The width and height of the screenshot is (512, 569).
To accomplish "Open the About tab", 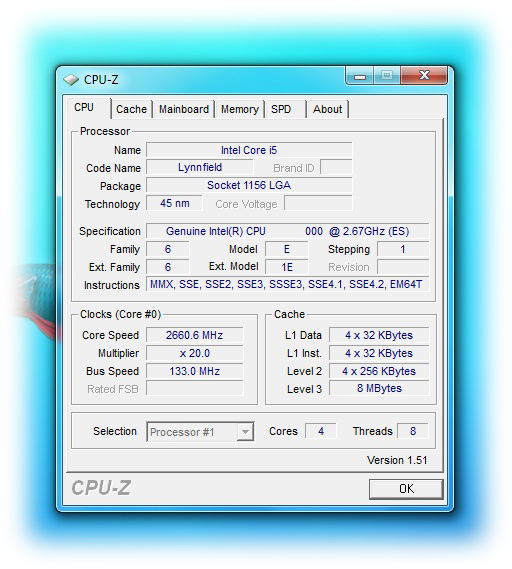I will tap(328, 109).
